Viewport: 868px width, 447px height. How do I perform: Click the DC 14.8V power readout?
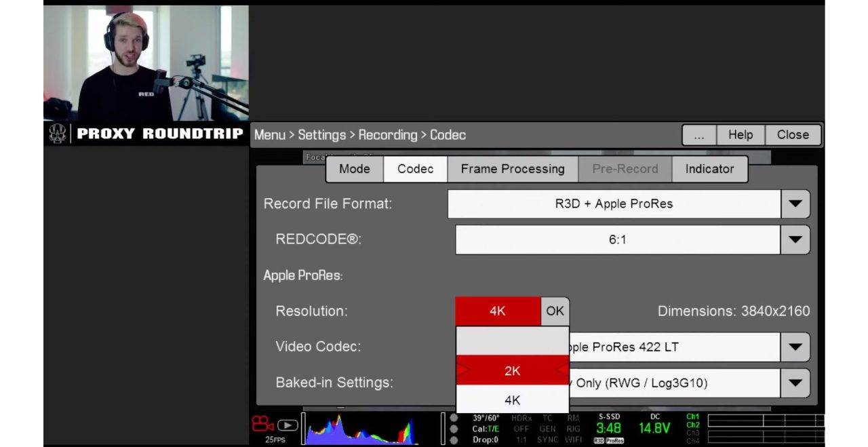[x=654, y=424]
